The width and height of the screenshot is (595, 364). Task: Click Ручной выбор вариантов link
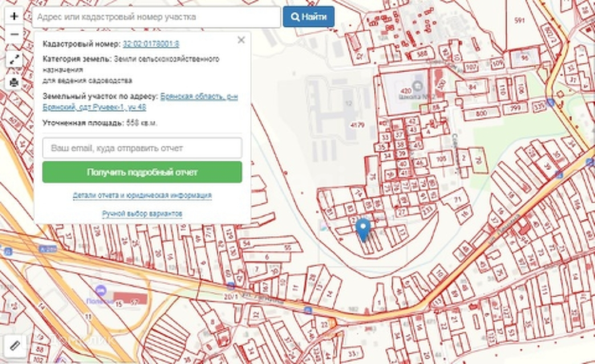(x=142, y=214)
